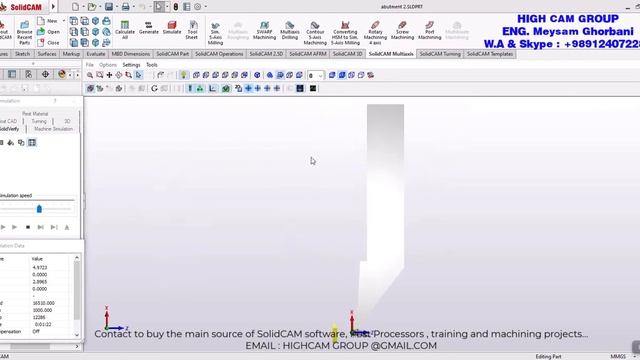
Task: Switch to the MBD Dimensions tab
Action: (131, 54)
